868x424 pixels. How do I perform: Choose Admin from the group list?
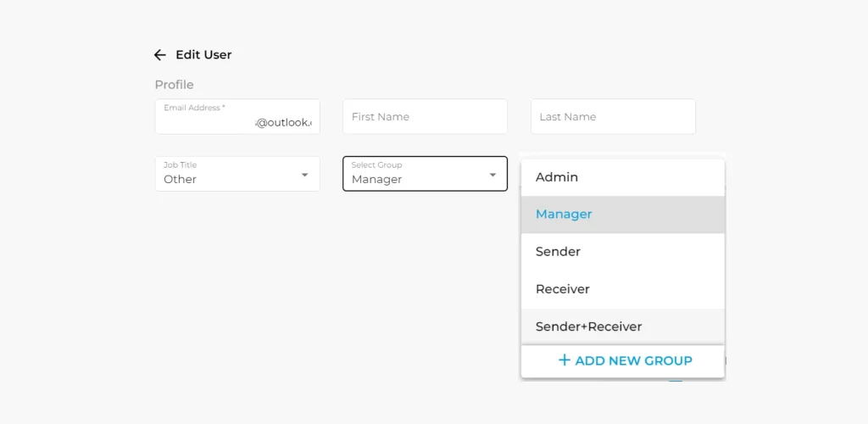(623, 177)
